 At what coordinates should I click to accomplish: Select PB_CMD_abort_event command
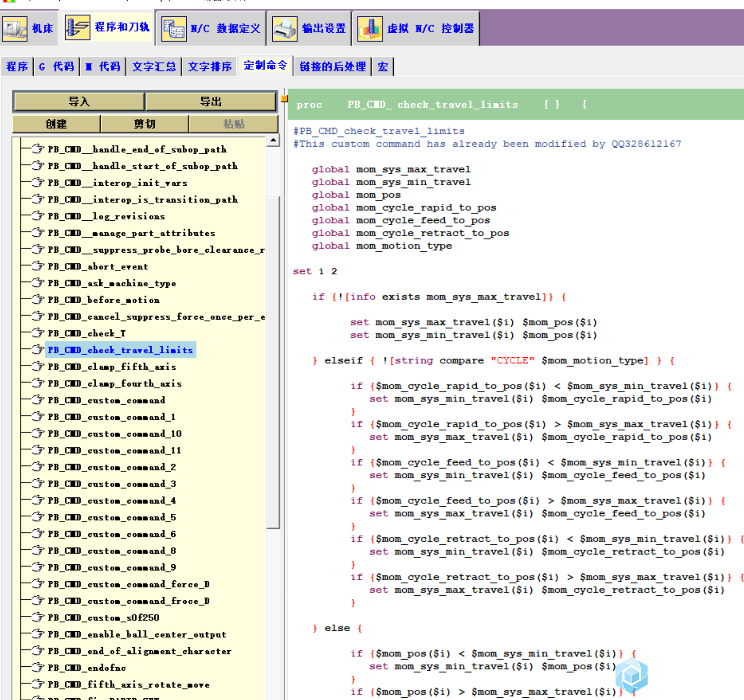(x=98, y=266)
